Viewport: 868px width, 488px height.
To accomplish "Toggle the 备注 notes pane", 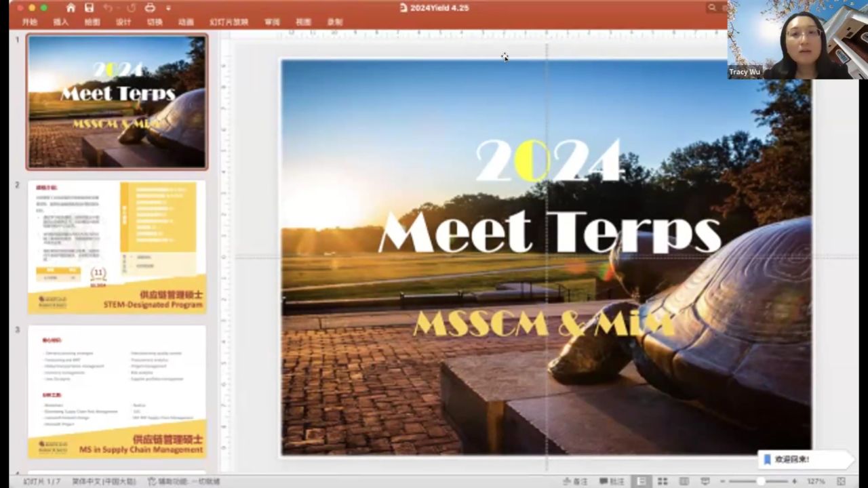I will coord(575,481).
